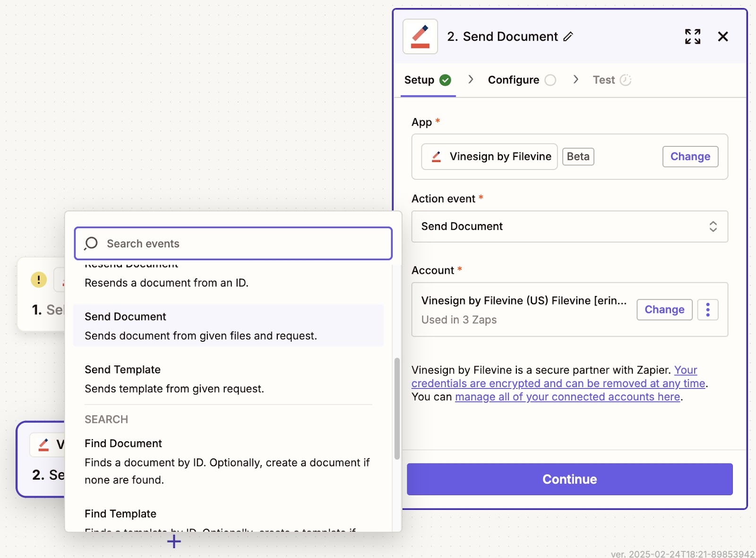Click the Vinesign icon in App field
This screenshot has height=558, width=756.
click(437, 157)
